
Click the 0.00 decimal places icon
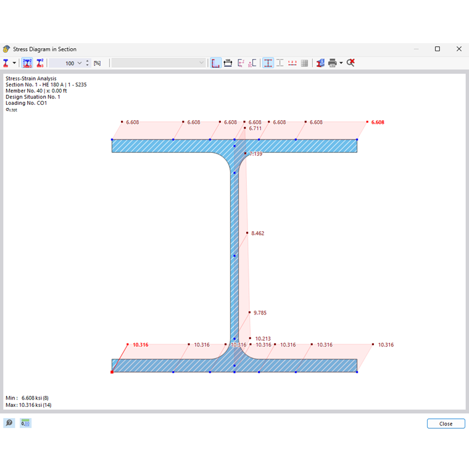point(25,423)
